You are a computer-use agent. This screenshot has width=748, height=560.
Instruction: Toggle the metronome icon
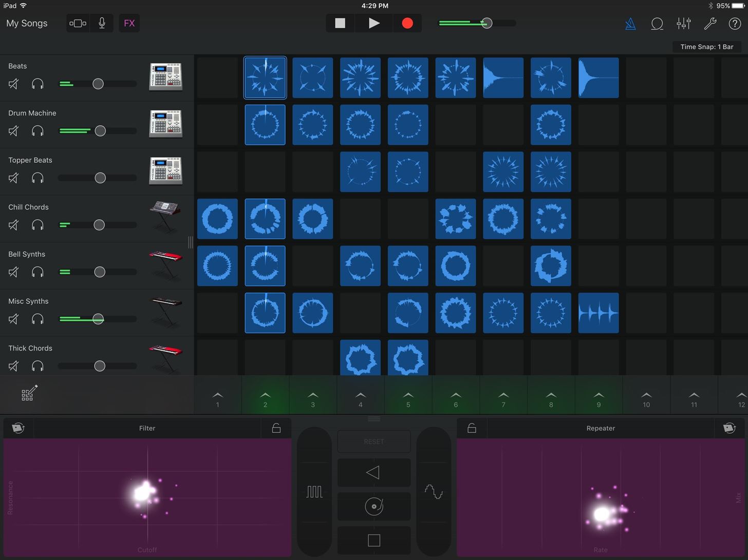point(630,24)
